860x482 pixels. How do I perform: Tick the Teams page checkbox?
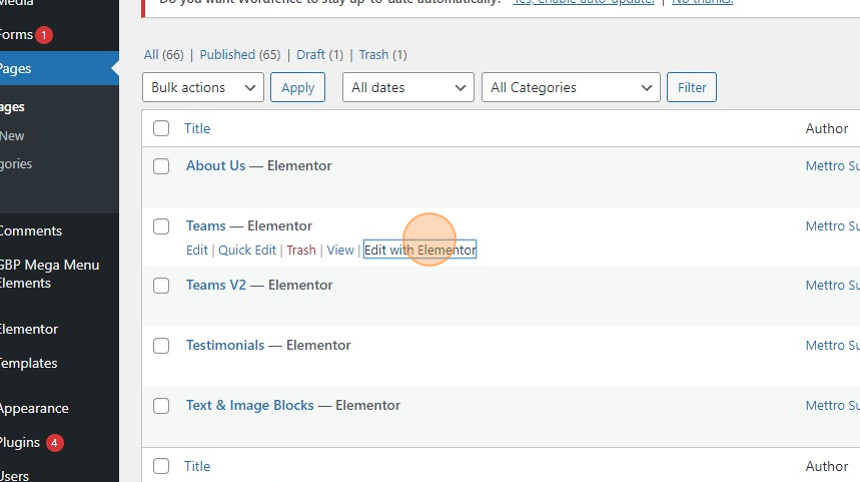[x=161, y=226]
